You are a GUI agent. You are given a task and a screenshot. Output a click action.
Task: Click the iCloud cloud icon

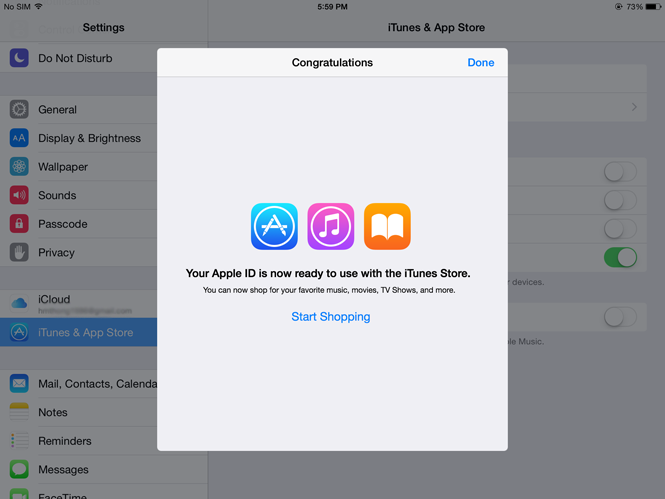[19, 303]
